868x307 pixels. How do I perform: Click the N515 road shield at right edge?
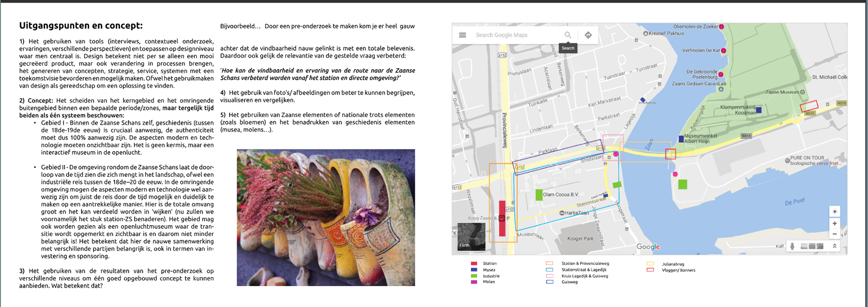click(841, 103)
